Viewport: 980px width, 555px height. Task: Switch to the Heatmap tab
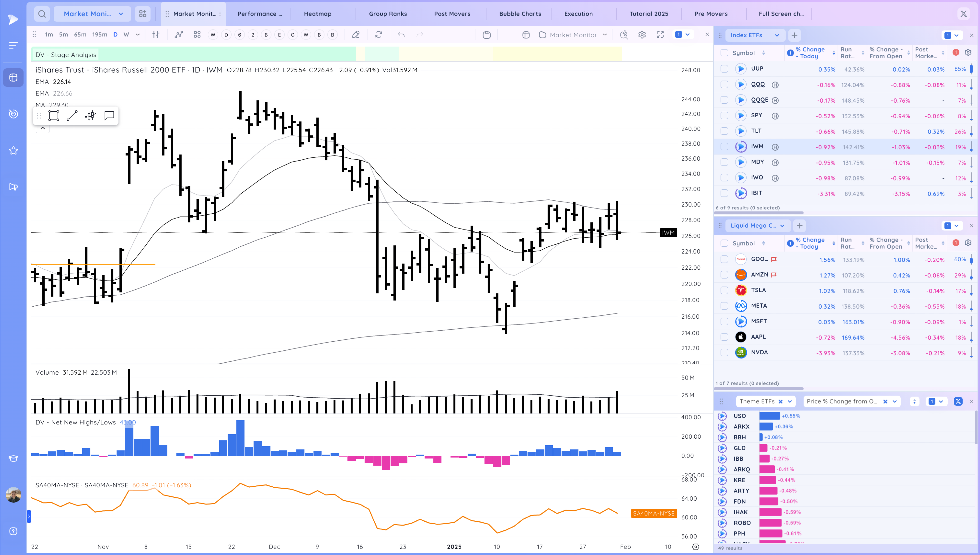pyautogui.click(x=318, y=14)
